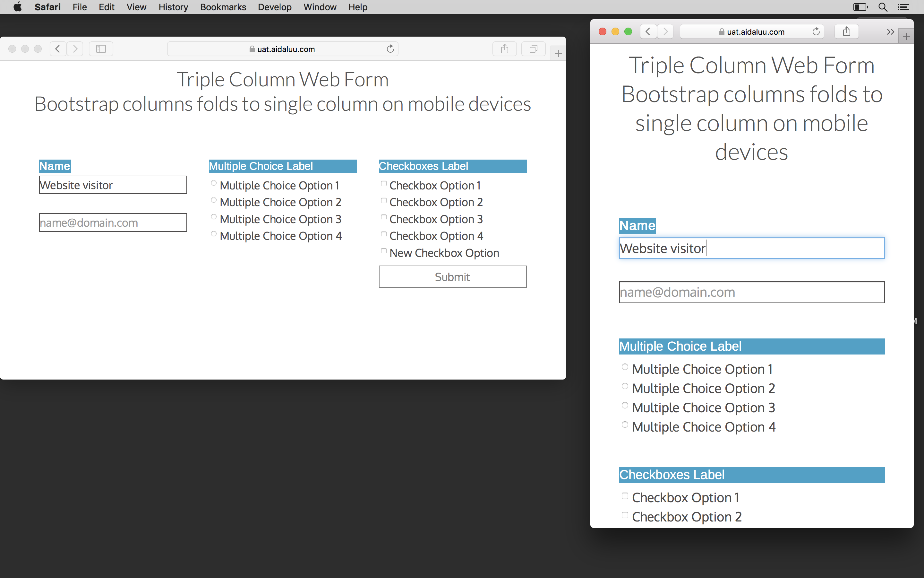The width and height of the screenshot is (924, 578).
Task: Focus the Name field in right window
Action: pyautogui.click(x=751, y=248)
